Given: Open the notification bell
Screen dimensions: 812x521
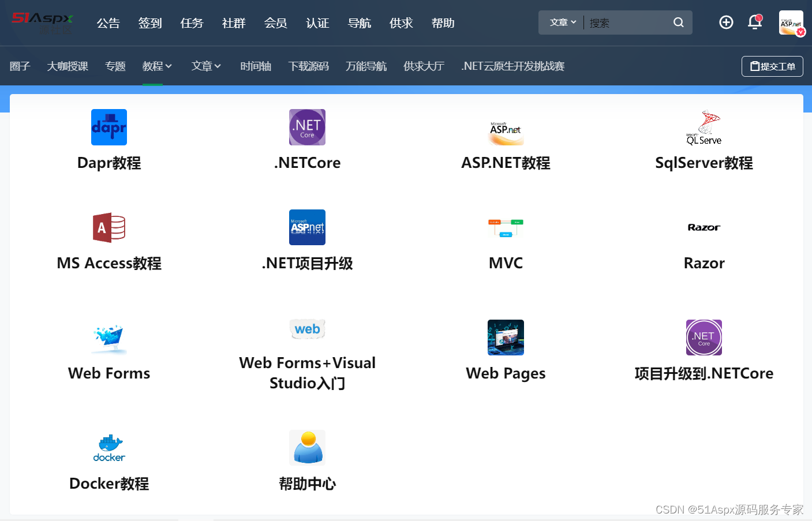Looking at the screenshot, I should pos(755,23).
